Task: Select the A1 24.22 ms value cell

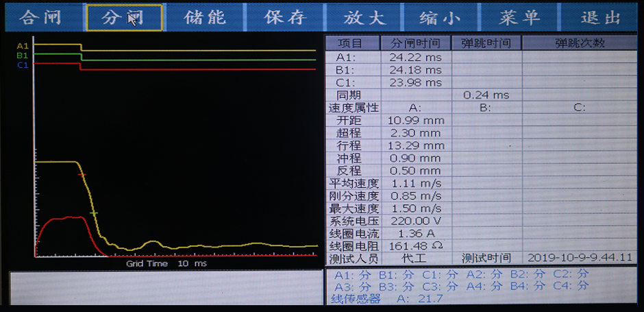Action: [416, 58]
